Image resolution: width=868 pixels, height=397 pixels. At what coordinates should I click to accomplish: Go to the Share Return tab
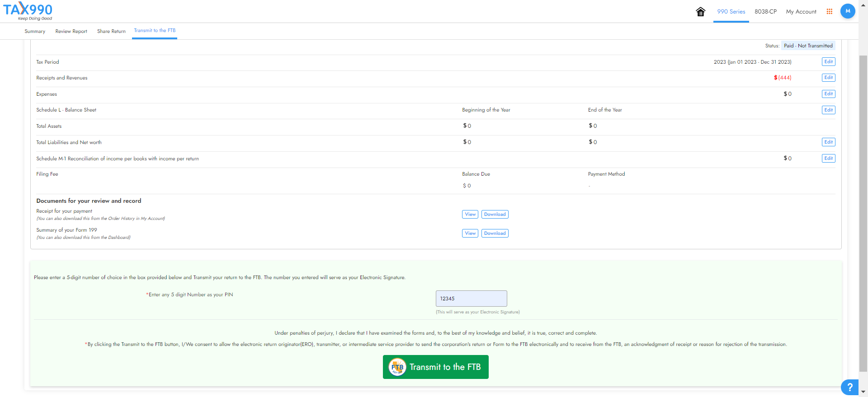(111, 32)
